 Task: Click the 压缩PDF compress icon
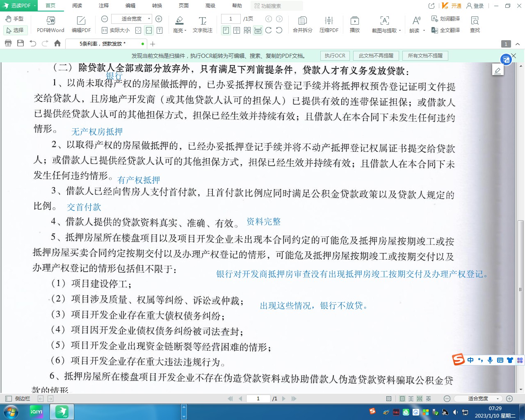pyautogui.click(x=329, y=21)
